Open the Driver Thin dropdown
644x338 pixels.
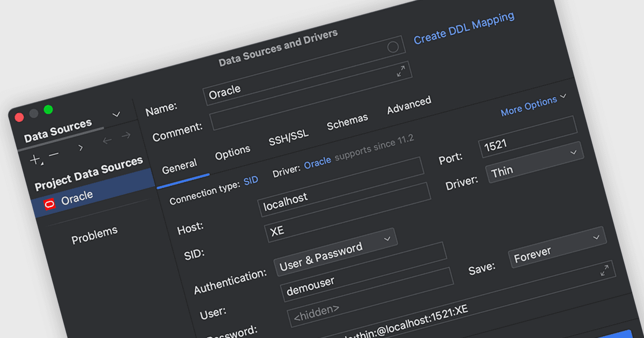click(x=535, y=163)
